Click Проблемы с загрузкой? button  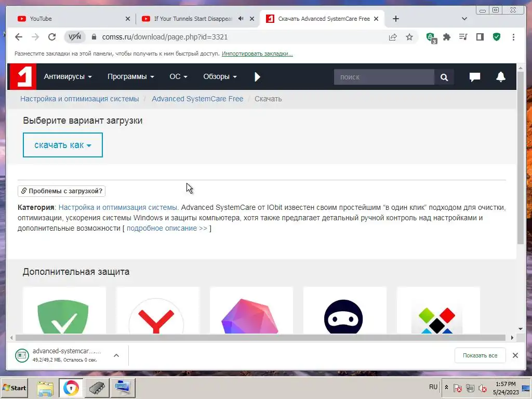[61, 191]
